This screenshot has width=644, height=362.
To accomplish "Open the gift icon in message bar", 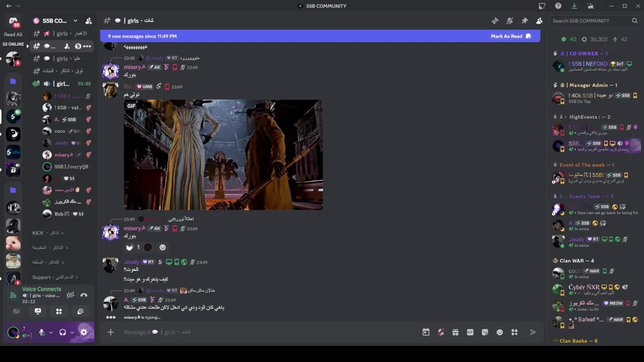I will [x=455, y=332].
